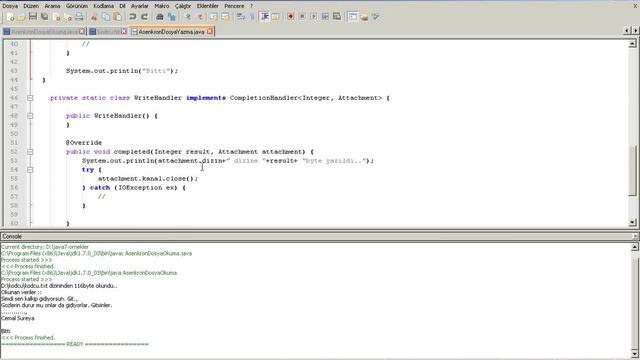
Task: Toggle the indent guide toolbar button
Action: pyautogui.click(x=264, y=17)
